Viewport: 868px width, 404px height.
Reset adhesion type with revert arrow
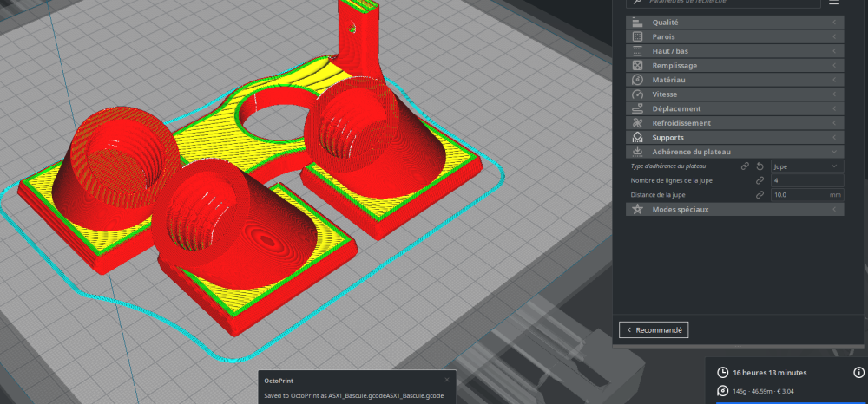pos(760,166)
